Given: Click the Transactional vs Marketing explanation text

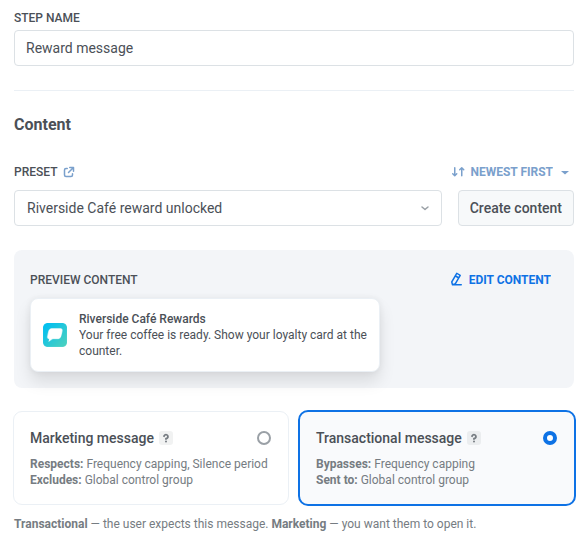Looking at the screenshot, I should click(x=245, y=524).
